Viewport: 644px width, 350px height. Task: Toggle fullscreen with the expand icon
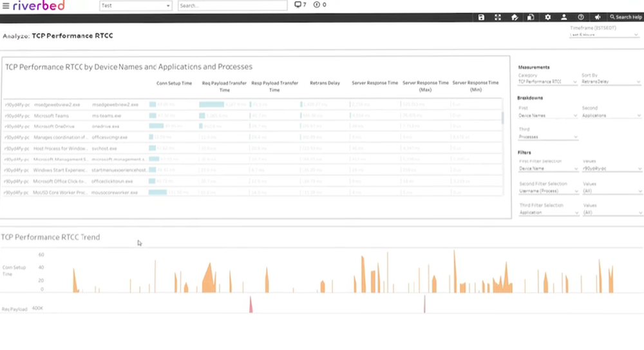(x=497, y=17)
